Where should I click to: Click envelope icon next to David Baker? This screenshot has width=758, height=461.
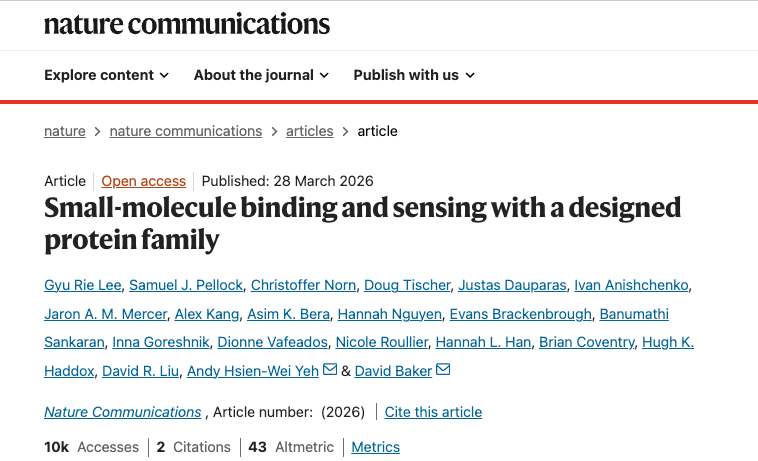443,371
